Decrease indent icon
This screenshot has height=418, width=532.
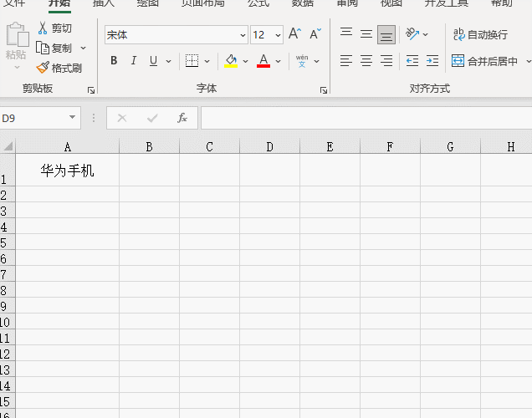click(x=412, y=61)
